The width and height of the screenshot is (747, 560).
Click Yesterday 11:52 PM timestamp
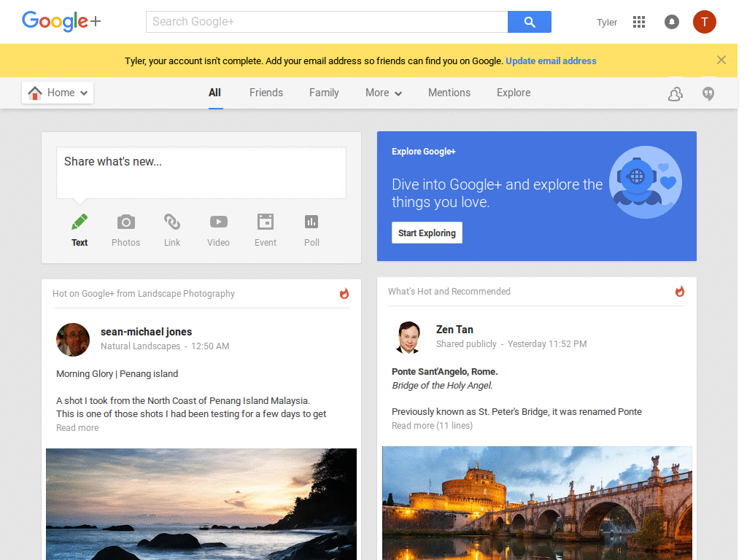click(x=547, y=344)
